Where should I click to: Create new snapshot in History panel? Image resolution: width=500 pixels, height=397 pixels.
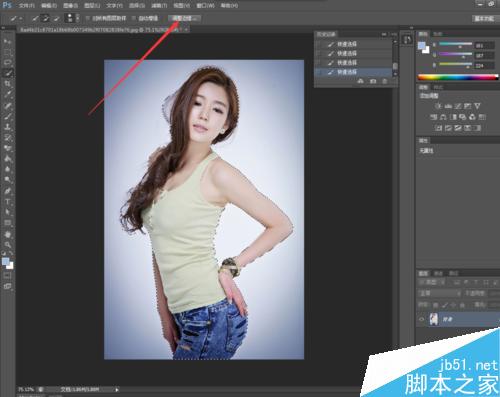coord(373,81)
